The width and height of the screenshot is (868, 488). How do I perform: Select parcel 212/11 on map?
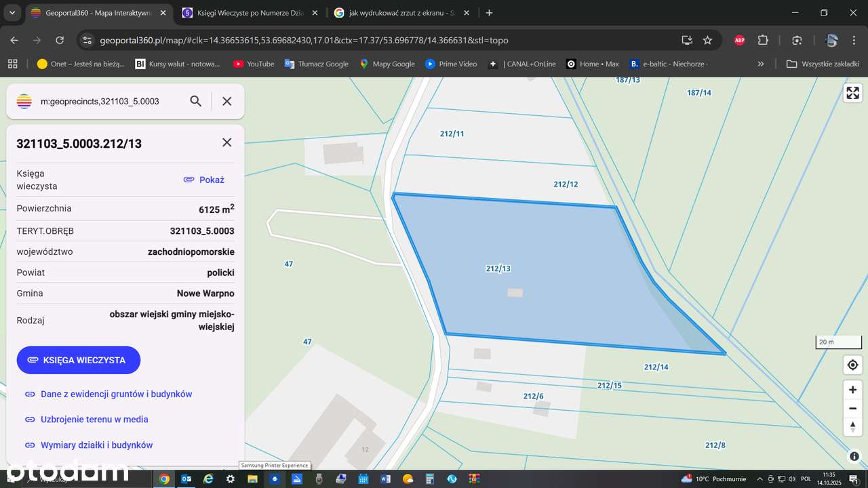coord(452,134)
